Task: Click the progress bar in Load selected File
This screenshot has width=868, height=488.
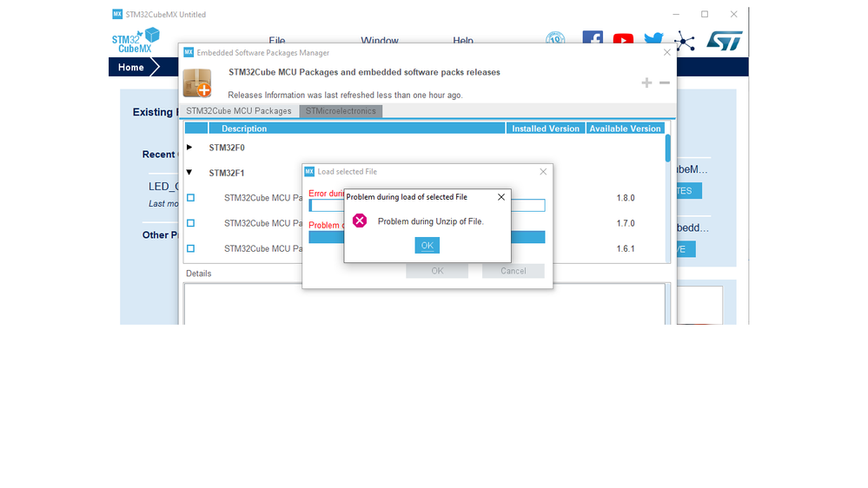Action: [427, 237]
